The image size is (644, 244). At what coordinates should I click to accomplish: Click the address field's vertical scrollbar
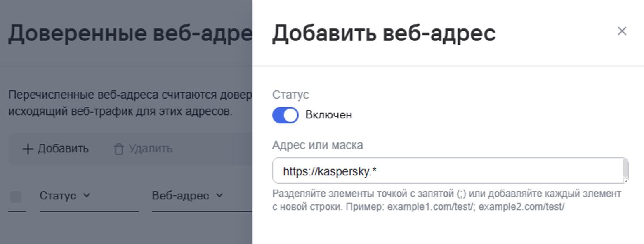(x=625, y=168)
